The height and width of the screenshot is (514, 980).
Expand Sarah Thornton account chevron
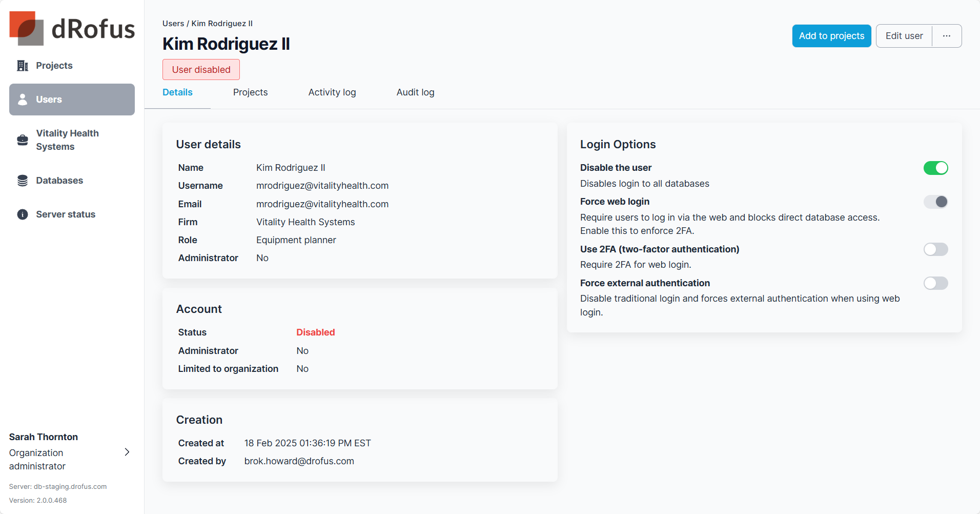pyautogui.click(x=127, y=452)
